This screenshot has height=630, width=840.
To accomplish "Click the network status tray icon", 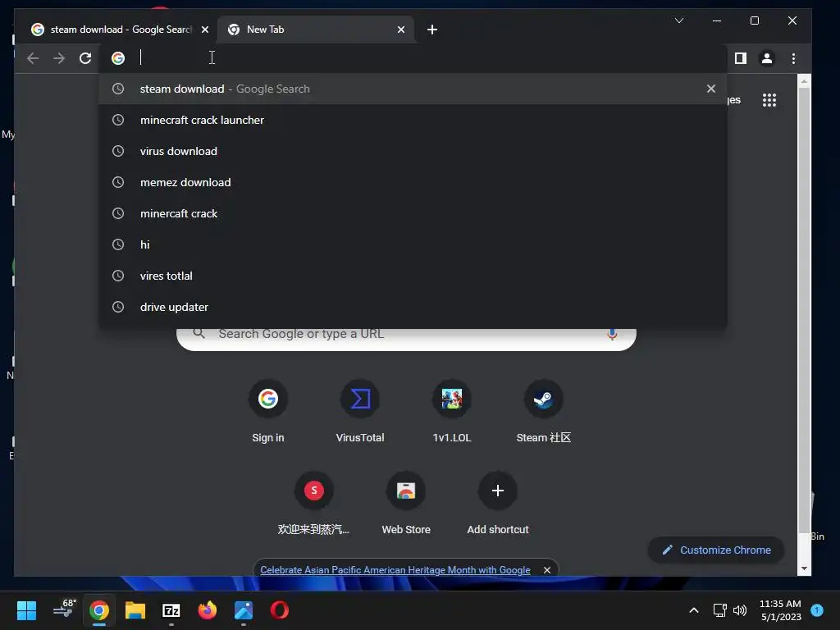I will pos(719,610).
